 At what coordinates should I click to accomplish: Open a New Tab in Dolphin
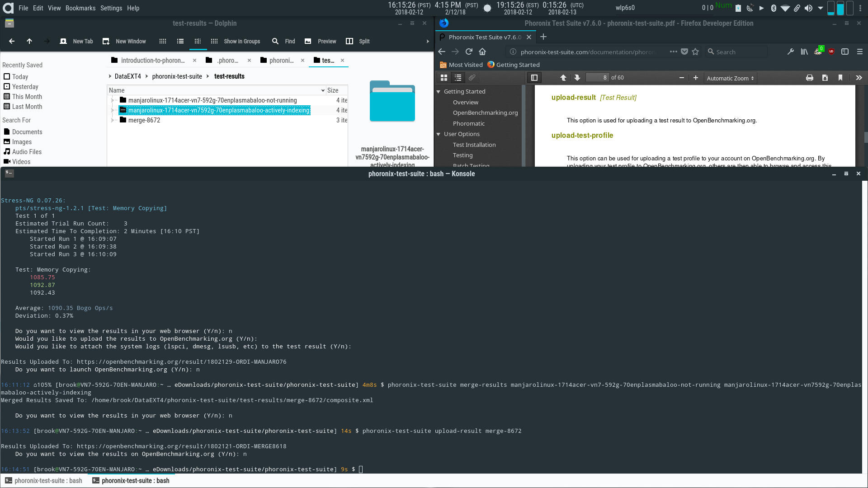click(x=76, y=41)
